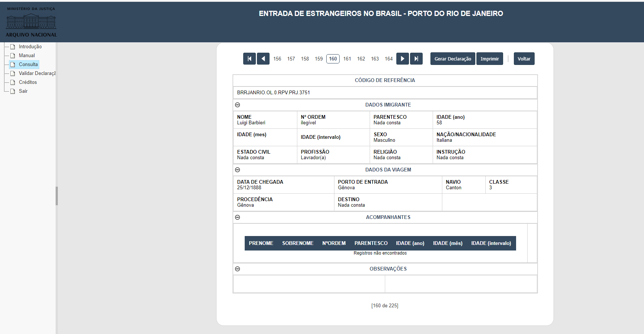The image size is (644, 334).
Task: Open Manual in the sidebar
Action: [x=27, y=56]
